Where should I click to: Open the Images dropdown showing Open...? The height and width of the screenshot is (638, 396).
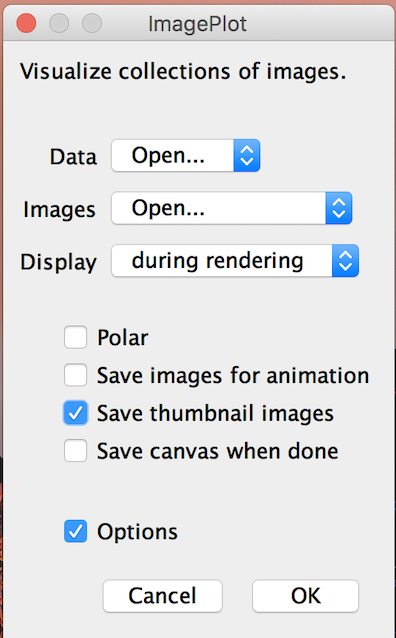(x=232, y=208)
